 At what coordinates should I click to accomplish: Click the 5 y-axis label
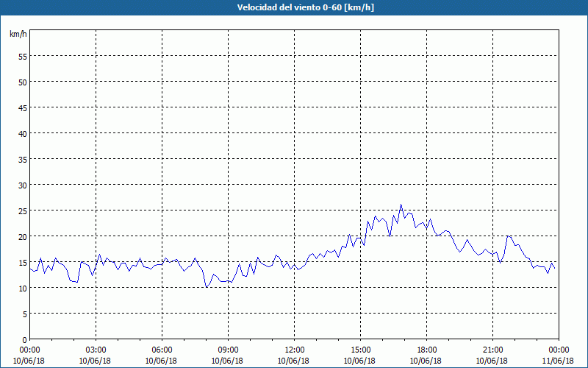point(25,314)
